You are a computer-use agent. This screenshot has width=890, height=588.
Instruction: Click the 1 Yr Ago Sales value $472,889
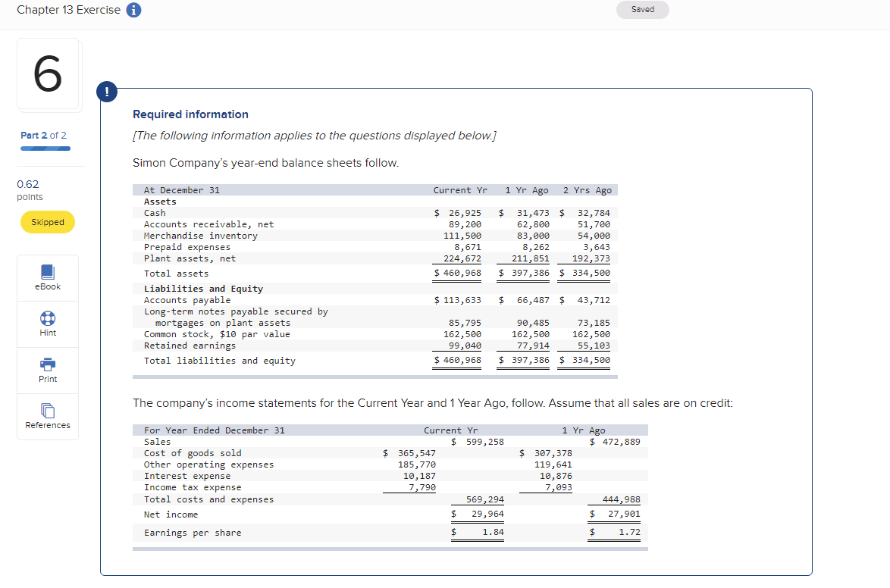pos(615,442)
